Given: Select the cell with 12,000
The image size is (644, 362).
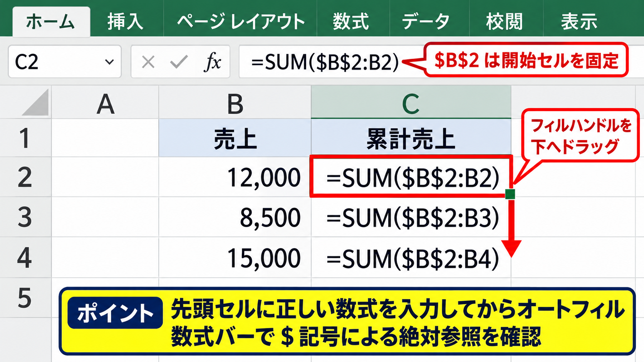Looking at the screenshot, I should click(235, 177).
